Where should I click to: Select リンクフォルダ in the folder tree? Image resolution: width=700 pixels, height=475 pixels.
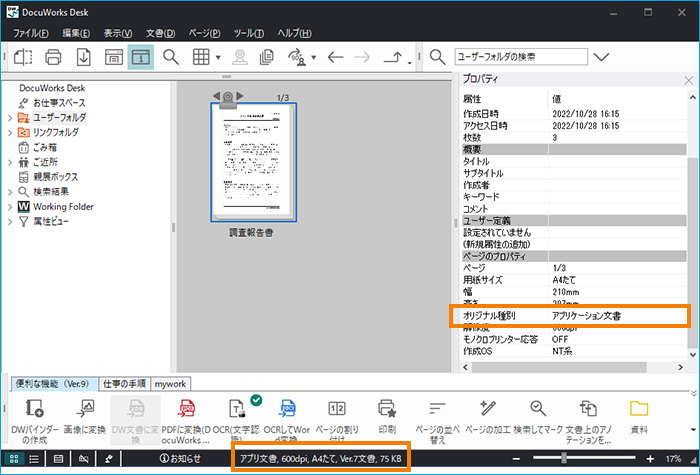pos(56,133)
